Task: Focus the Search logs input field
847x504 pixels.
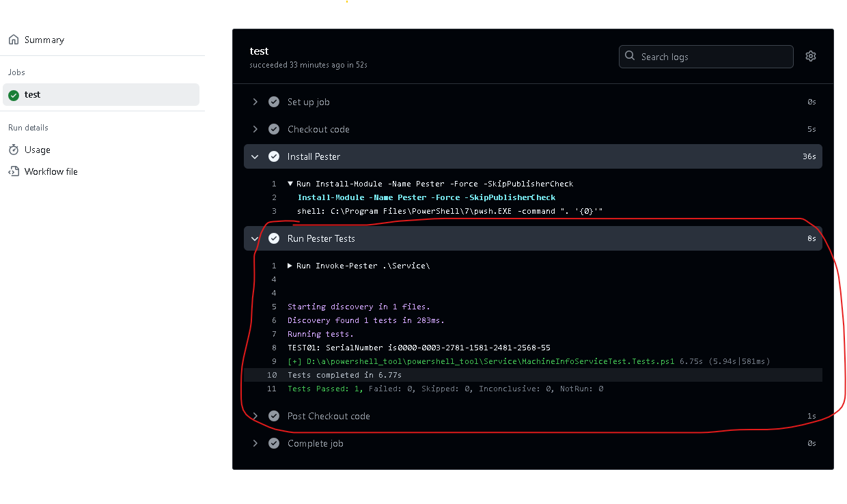Action: pos(706,57)
